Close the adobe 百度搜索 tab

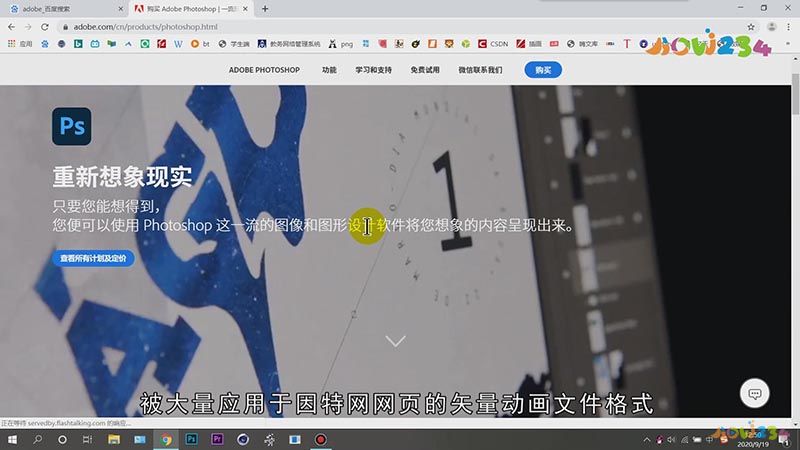[120, 9]
